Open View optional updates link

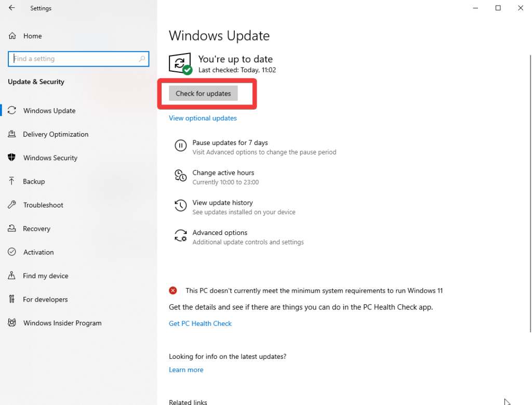tap(203, 118)
